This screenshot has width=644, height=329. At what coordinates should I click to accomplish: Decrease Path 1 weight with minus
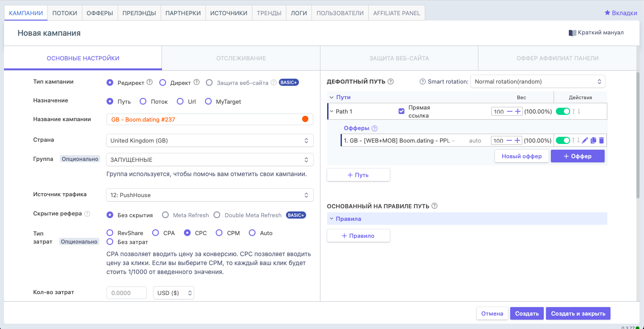click(509, 112)
